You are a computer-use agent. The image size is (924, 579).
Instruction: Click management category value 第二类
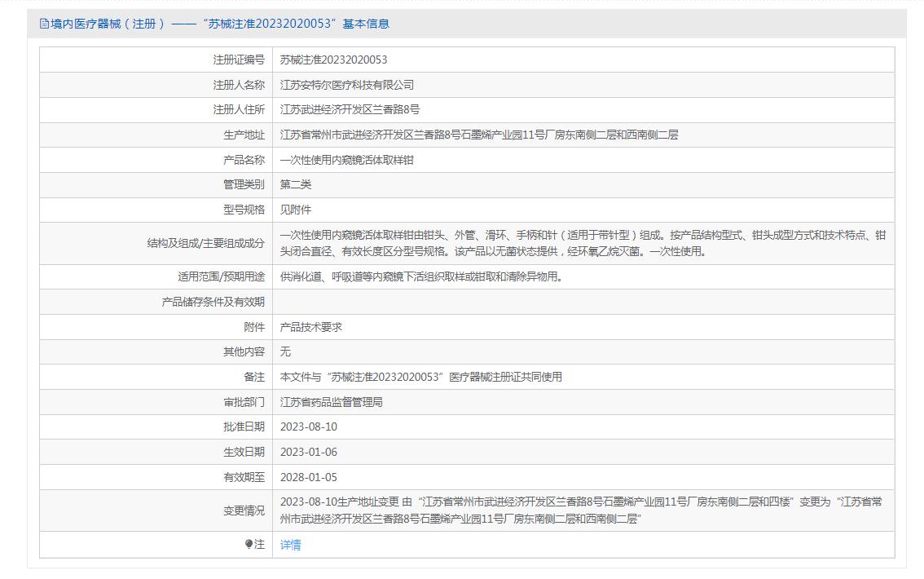[296, 184]
